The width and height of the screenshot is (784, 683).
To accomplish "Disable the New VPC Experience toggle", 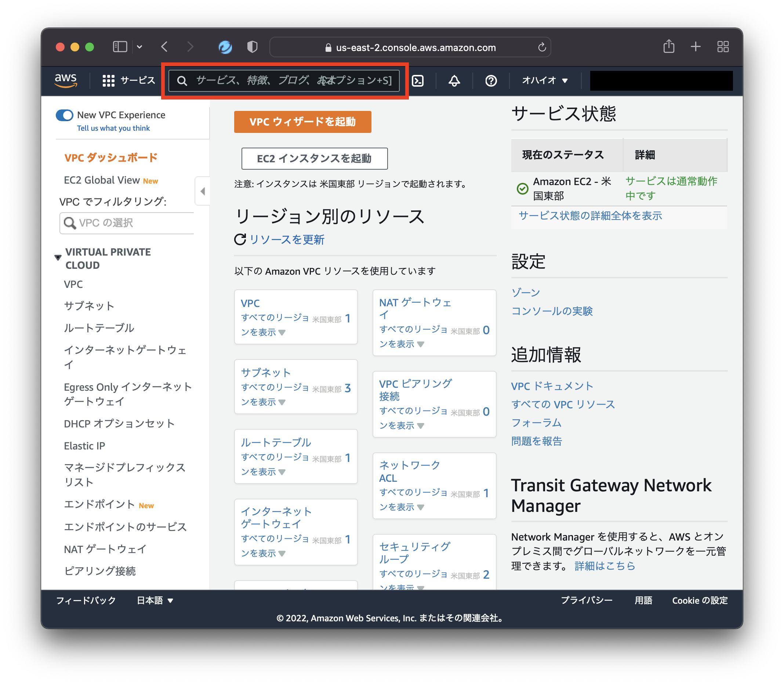I will [65, 115].
